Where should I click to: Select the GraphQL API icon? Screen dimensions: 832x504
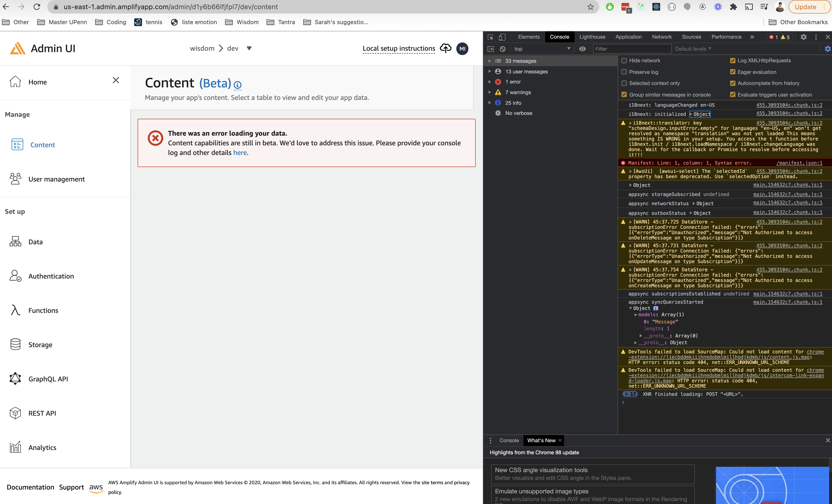point(15,378)
